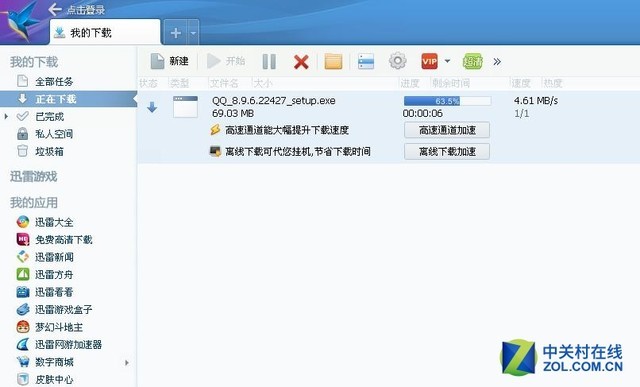Sort by the 速度 column header
Image resolution: width=640 pixels, height=387 pixels.
click(x=521, y=83)
